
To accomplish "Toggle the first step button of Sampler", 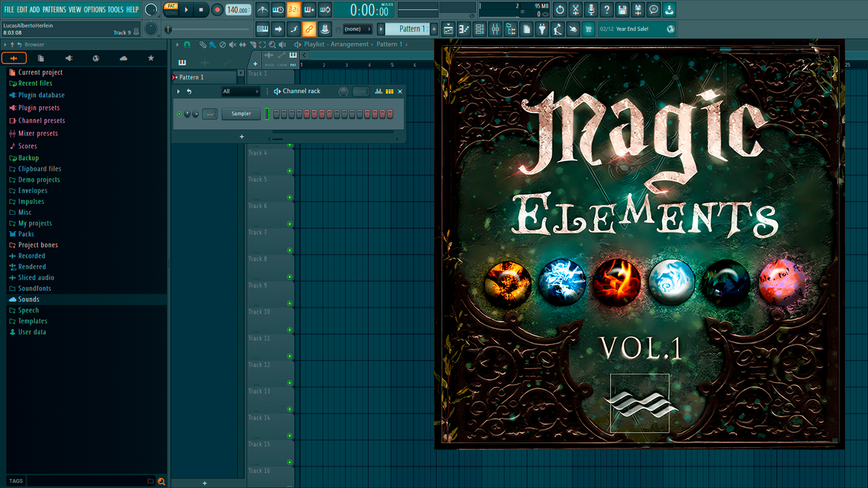I will [276, 114].
